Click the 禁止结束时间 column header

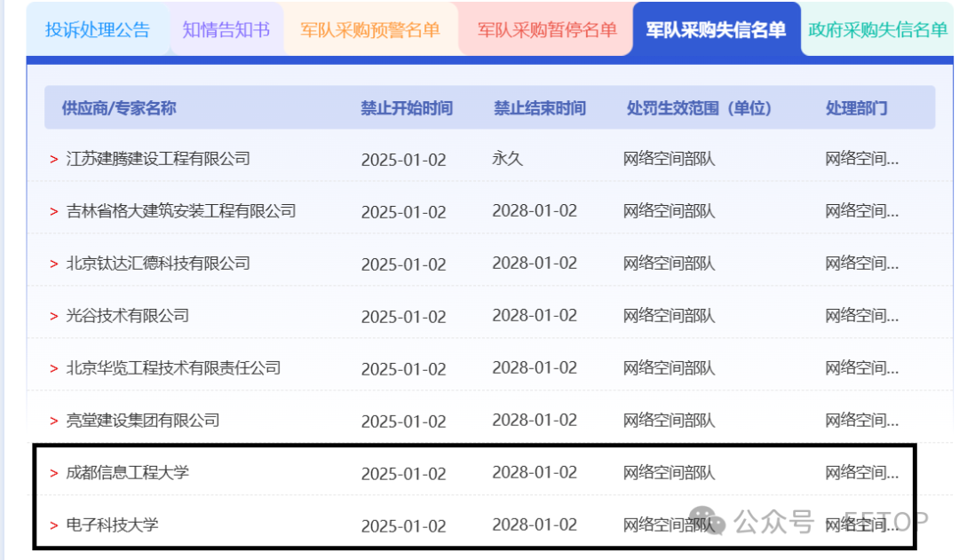pos(540,108)
